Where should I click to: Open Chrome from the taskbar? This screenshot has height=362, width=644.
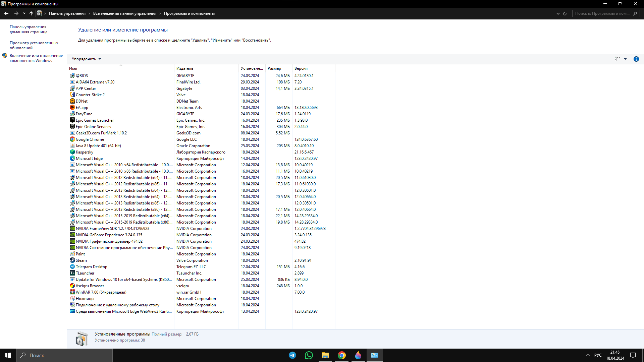click(342, 355)
